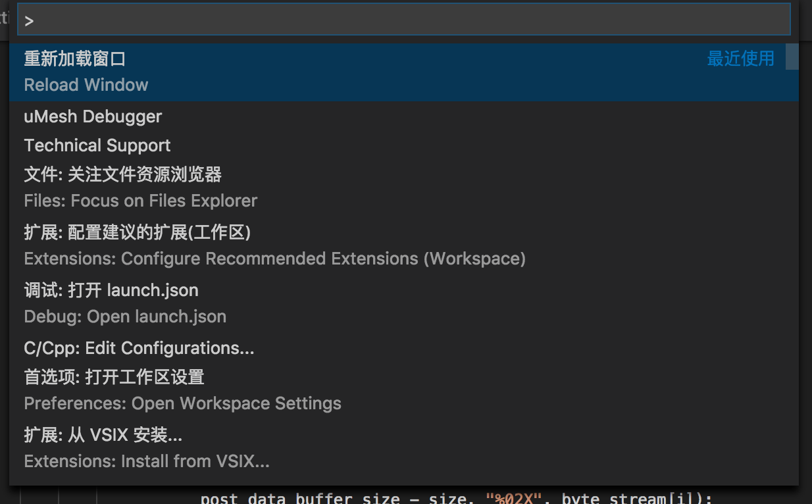This screenshot has width=812, height=504.
Task: Click the 调试: 打开 launch.json title
Action: coord(111,290)
